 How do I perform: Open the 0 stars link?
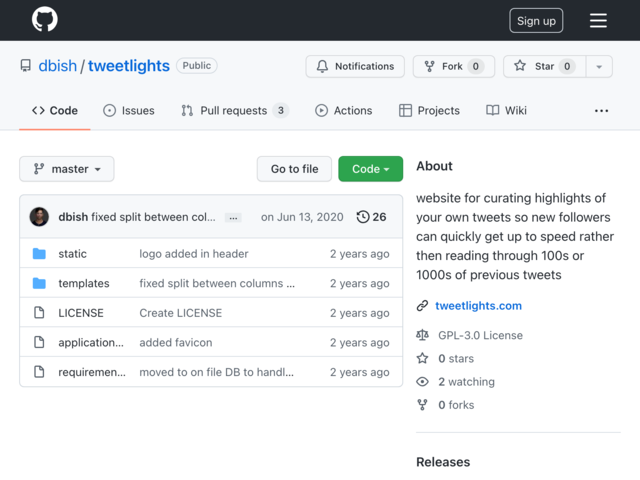[456, 358]
